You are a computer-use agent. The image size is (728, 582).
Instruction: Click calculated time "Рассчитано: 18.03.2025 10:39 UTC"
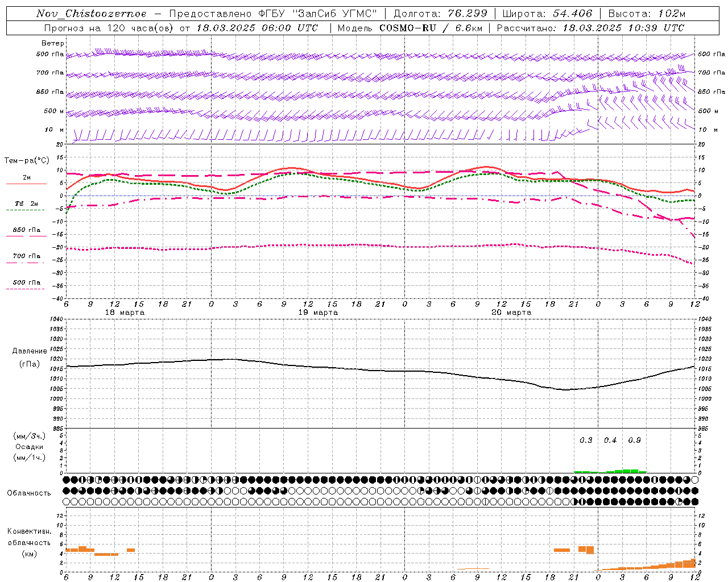click(590, 28)
